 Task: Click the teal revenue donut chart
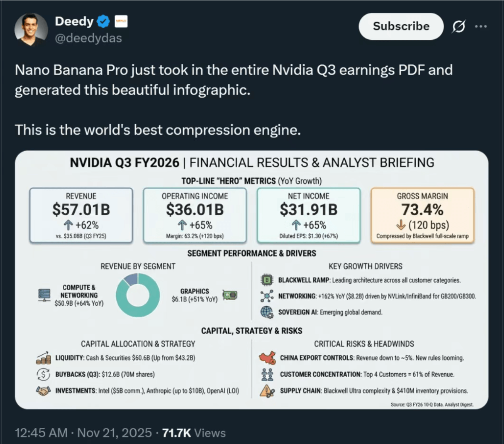(138, 295)
